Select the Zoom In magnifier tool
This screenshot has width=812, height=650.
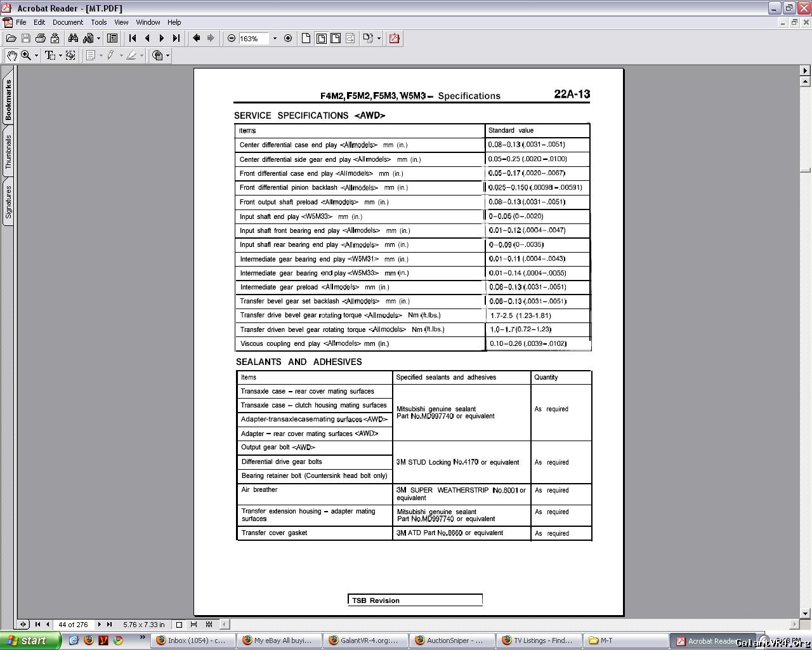point(26,56)
